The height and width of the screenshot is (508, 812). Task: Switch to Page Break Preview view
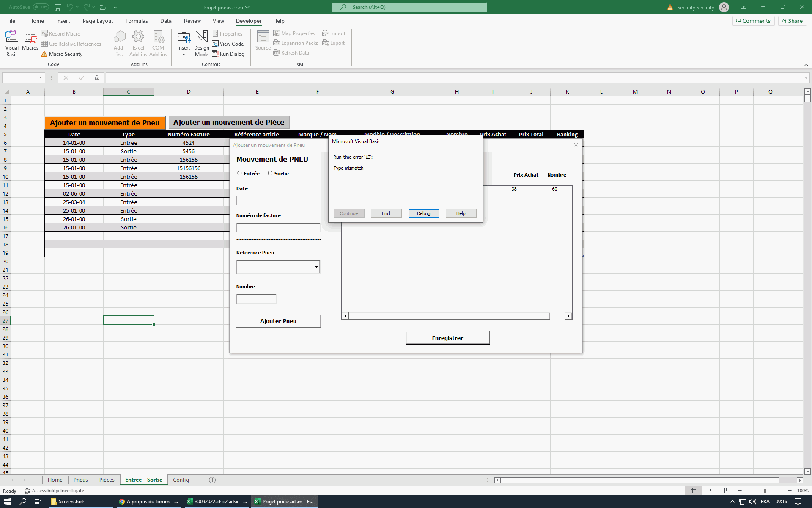click(727, 491)
